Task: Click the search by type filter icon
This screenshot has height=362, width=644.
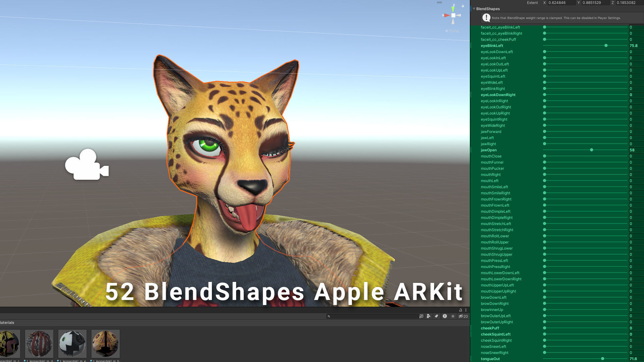Action: tap(429, 316)
